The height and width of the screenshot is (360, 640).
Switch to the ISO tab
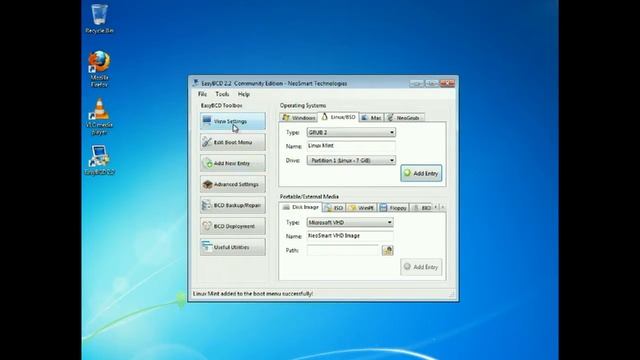point(334,208)
